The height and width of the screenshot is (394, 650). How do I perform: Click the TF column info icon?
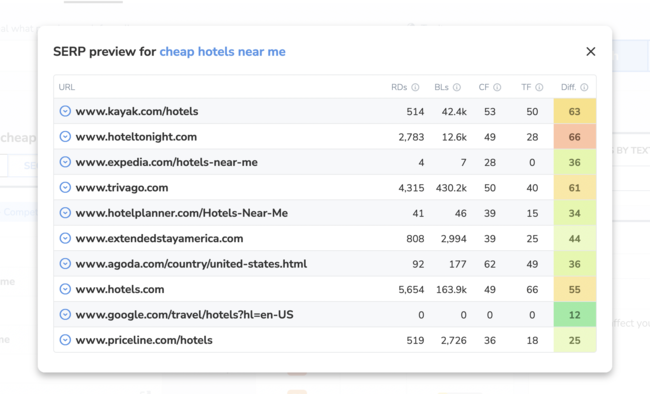pos(539,87)
